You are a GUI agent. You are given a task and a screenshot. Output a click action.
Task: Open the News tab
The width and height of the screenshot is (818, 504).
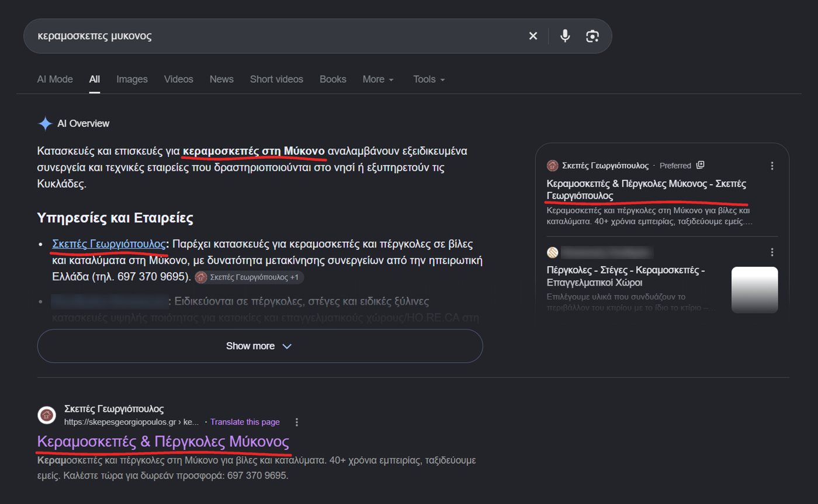click(x=221, y=79)
